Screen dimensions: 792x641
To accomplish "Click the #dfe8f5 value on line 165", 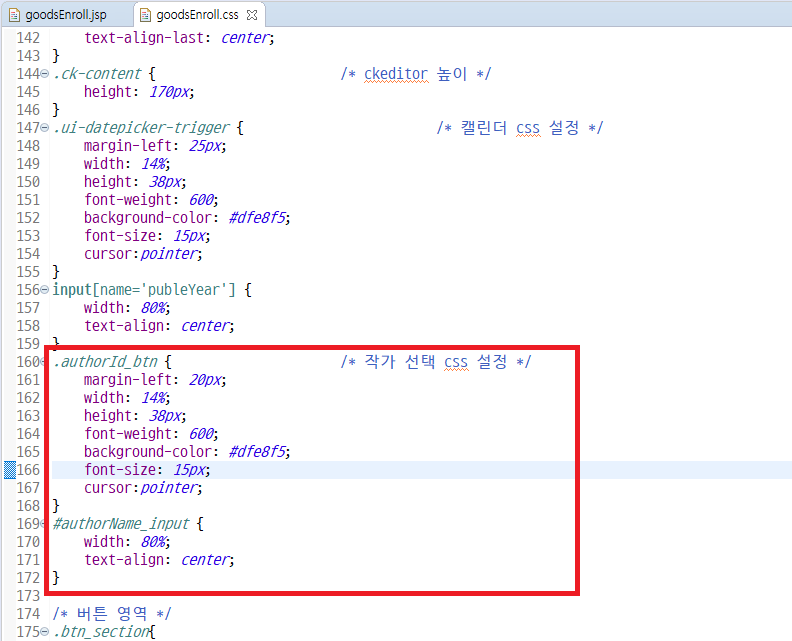I will (258, 452).
